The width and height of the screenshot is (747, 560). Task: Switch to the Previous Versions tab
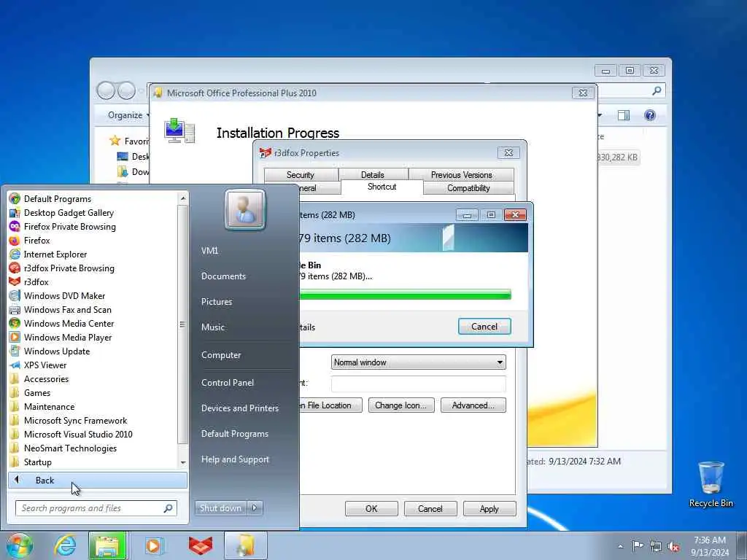click(x=462, y=175)
